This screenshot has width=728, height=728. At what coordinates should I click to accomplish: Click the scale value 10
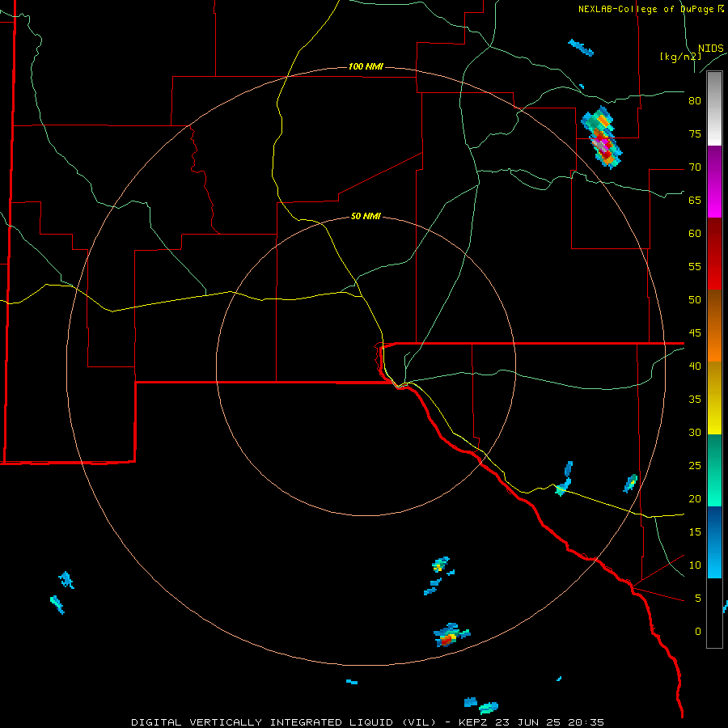click(695, 565)
